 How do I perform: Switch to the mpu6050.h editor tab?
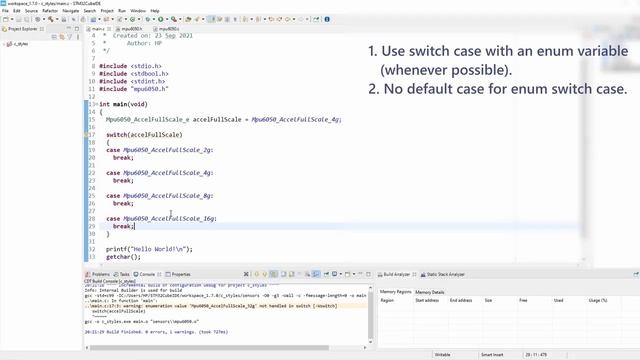132,29
